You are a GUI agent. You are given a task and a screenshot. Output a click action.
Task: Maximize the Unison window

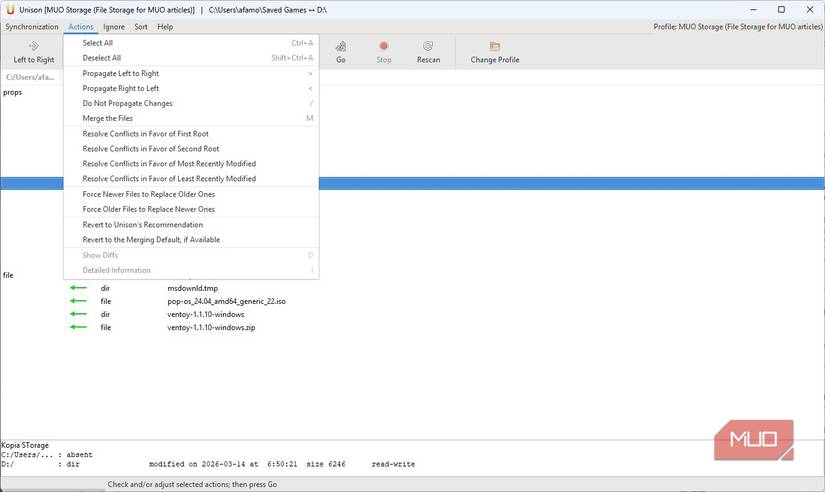point(781,9)
